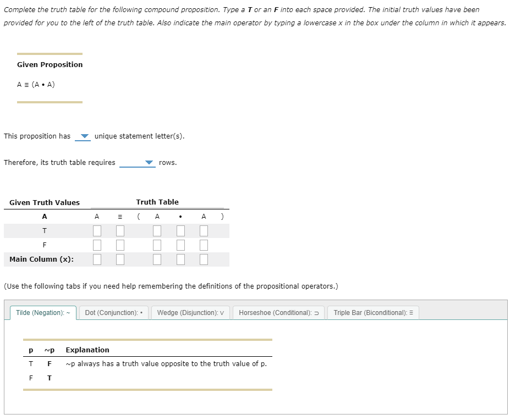Open the Horseshoe (Conditional) tab
532x420 pixels.
coord(278,312)
